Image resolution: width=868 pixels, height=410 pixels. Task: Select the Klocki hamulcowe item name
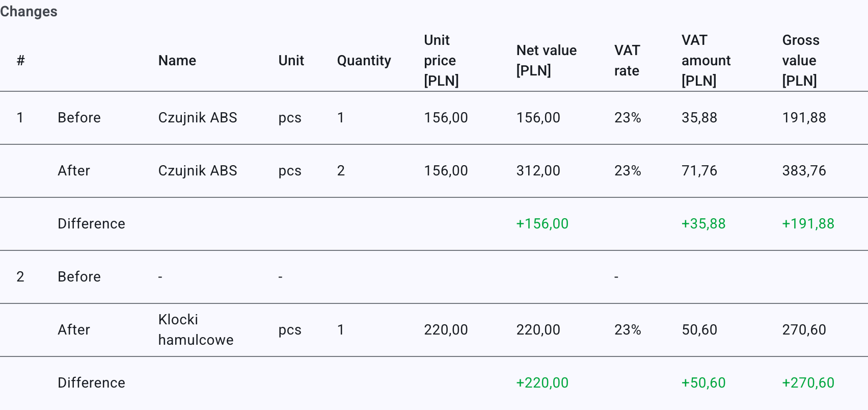tap(196, 330)
